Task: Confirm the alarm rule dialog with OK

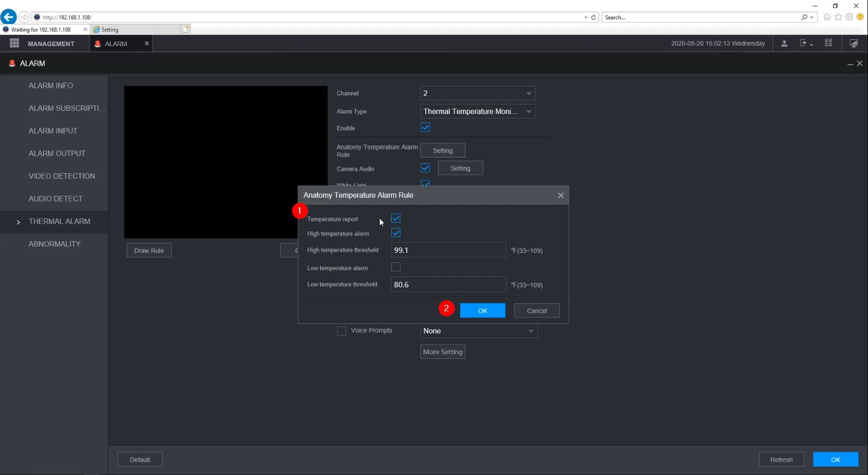Action: point(482,311)
